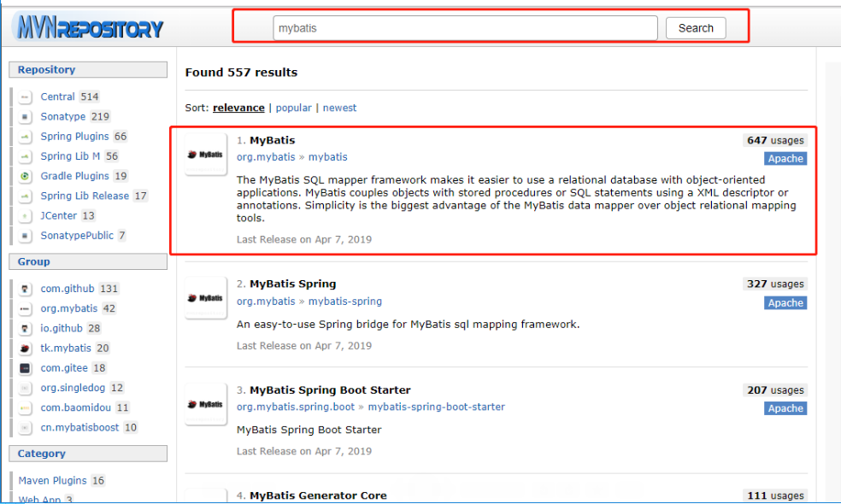The height and width of the screenshot is (504, 841).
Task: View the 207 usages of Spring Boot Starter
Action: tap(775, 390)
